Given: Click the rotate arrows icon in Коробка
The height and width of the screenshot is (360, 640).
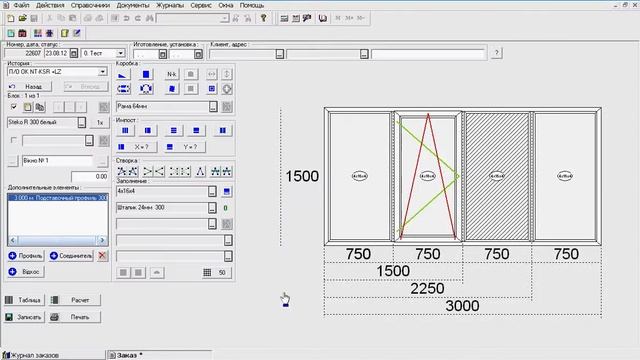Looking at the screenshot, I should [146, 89].
